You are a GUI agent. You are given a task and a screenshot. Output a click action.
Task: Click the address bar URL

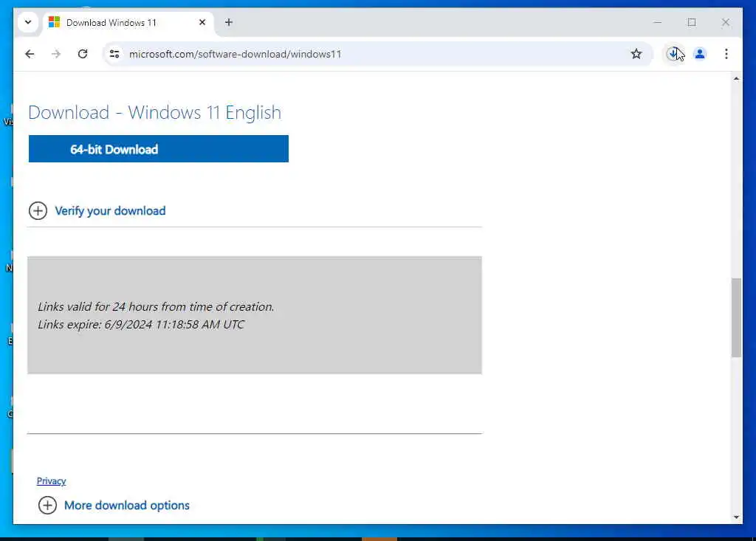pyautogui.click(x=235, y=54)
